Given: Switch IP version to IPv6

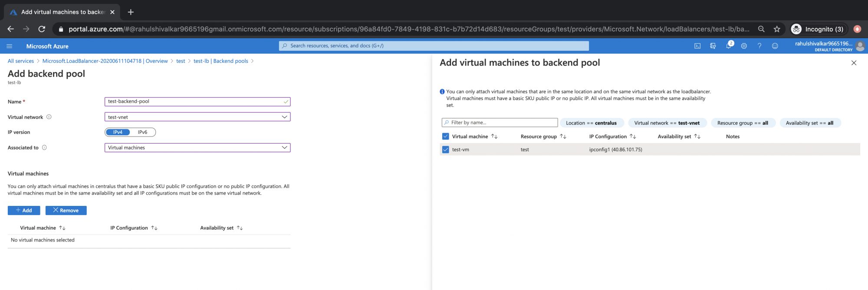Looking at the screenshot, I should click(142, 132).
